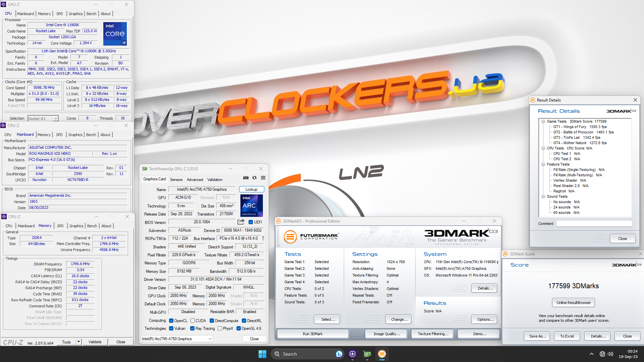Open Bench tab in top CPU-Z window
The width and height of the screenshot is (644, 362).
[x=91, y=14]
